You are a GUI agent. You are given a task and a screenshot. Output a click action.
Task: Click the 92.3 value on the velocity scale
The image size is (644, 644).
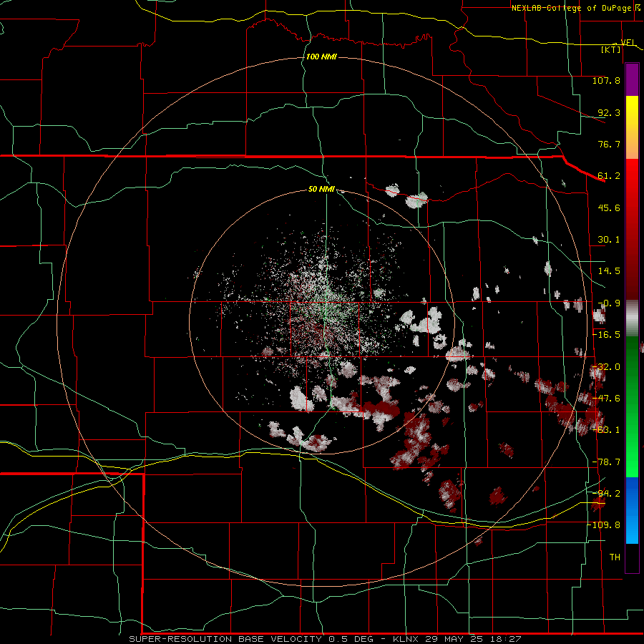pyautogui.click(x=609, y=112)
